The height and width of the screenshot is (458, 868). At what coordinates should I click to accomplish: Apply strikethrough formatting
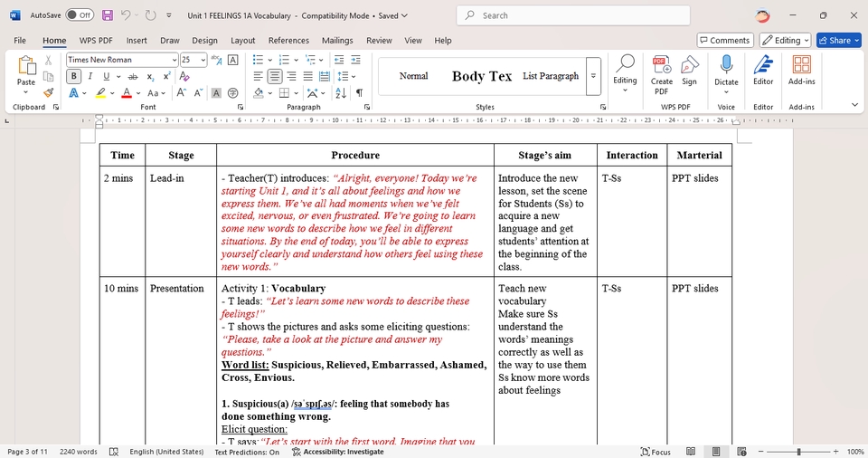point(133,77)
